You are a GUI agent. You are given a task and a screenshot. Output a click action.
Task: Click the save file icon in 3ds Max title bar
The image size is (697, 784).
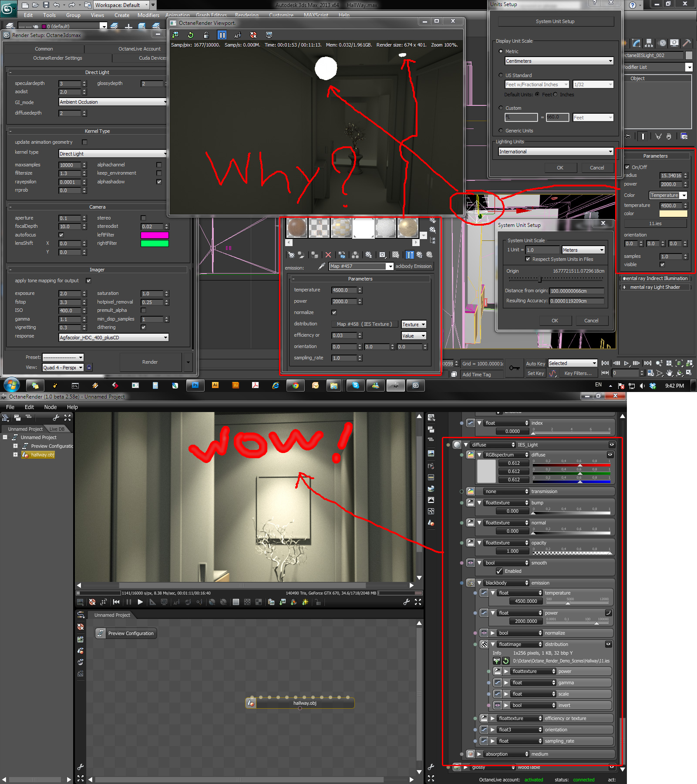click(x=46, y=5)
